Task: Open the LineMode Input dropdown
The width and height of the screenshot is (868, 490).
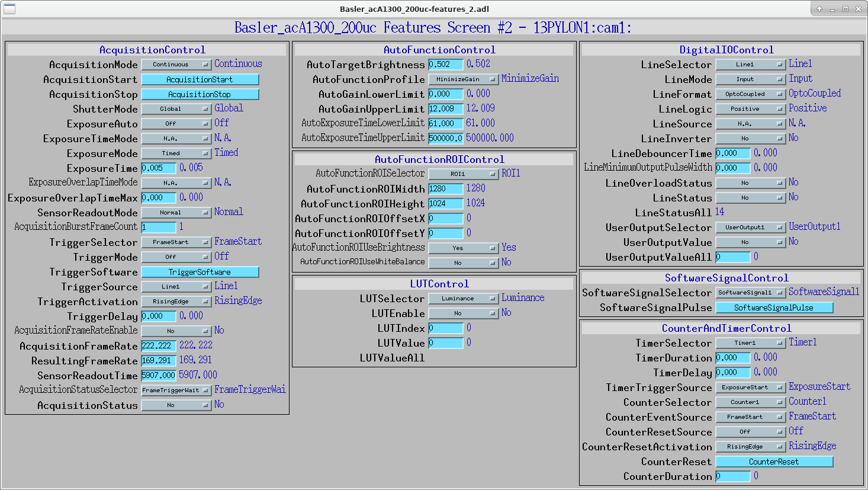Action: click(751, 79)
